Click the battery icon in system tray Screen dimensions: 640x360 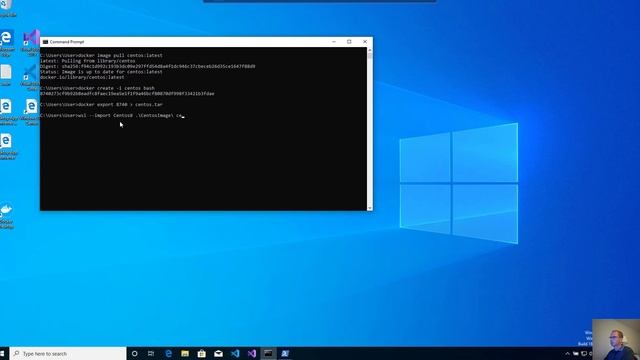576,353
